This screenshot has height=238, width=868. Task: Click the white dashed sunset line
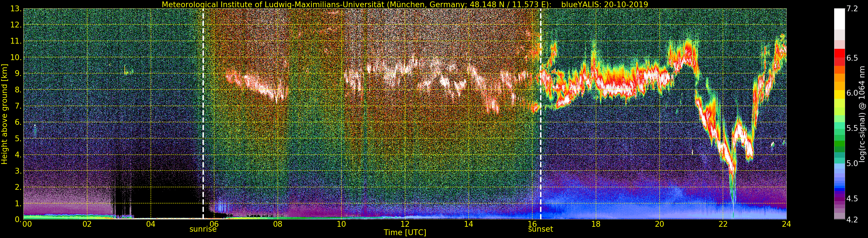tap(541, 114)
